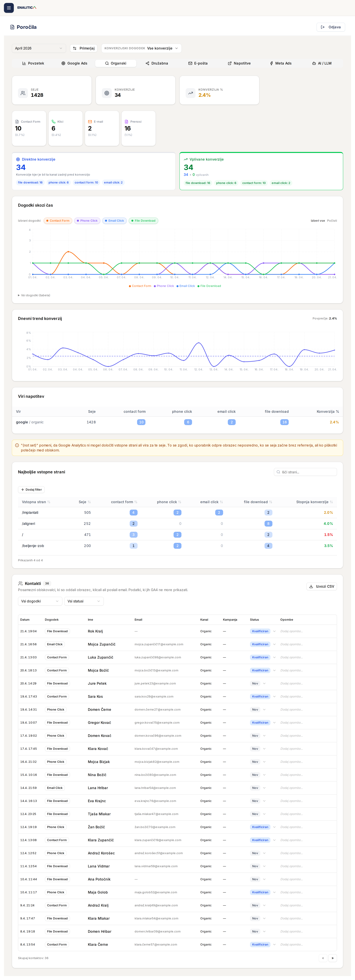Screen dimensions: 355x980
Task: Click the file icon on the Prenosi card
Action: tap(126, 122)
